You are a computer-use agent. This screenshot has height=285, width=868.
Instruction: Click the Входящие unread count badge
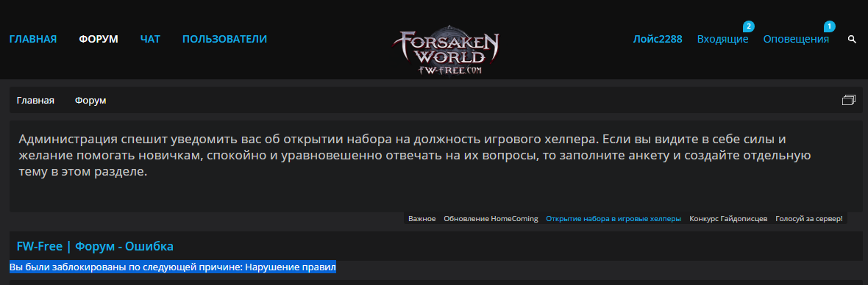[x=748, y=26]
